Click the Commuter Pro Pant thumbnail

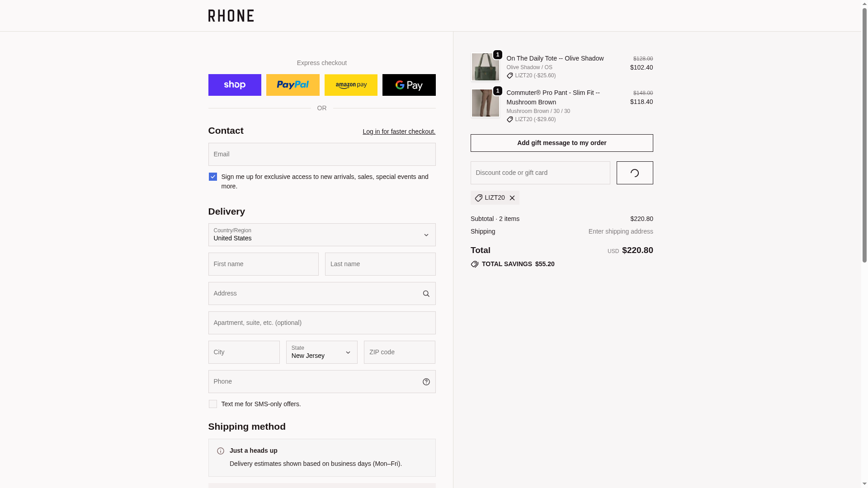pos(485,103)
